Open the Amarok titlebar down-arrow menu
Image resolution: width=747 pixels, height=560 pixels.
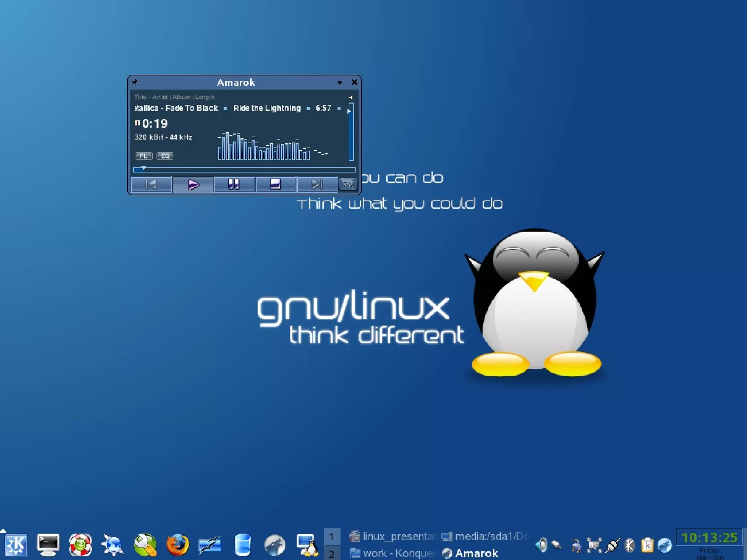coord(340,83)
